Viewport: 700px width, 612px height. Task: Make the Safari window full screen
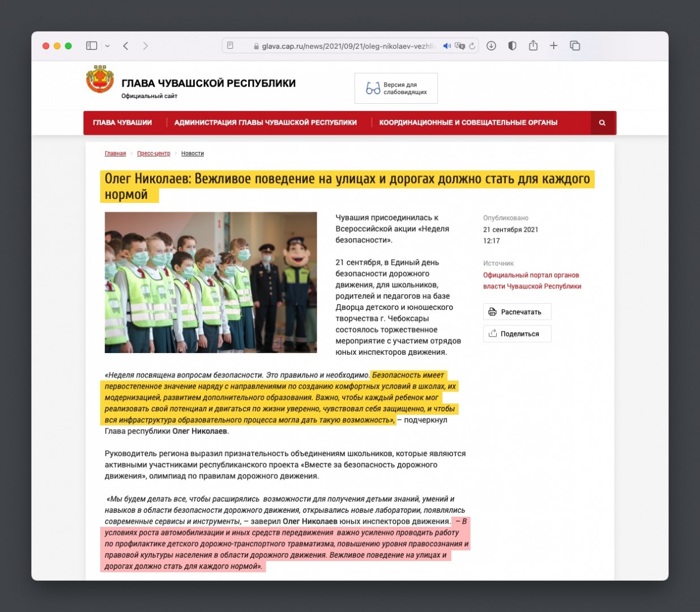point(69,46)
